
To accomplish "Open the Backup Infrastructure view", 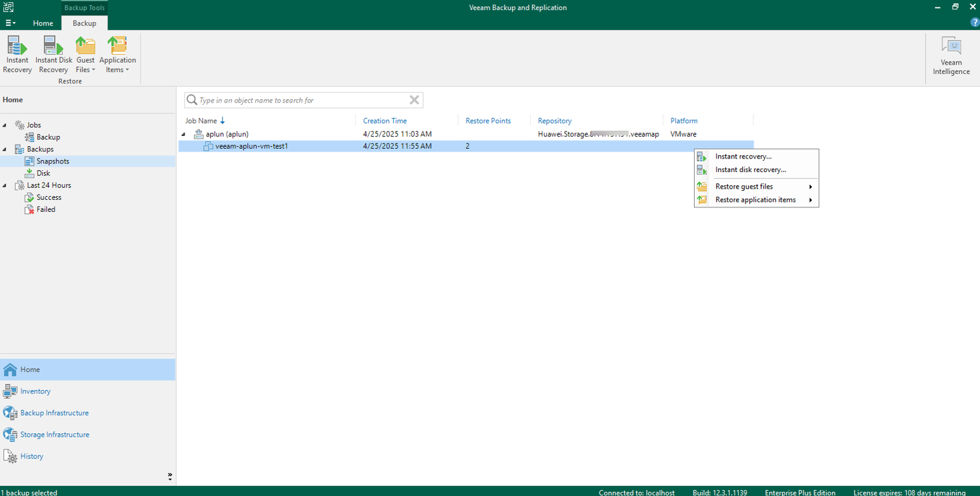I will [88, 413].
